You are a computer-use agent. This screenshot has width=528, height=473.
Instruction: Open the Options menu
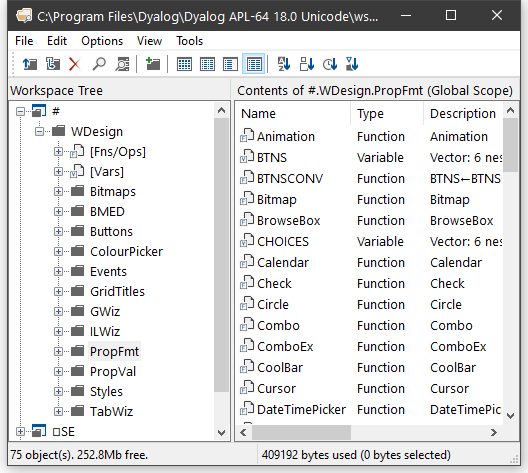[102, 41]
